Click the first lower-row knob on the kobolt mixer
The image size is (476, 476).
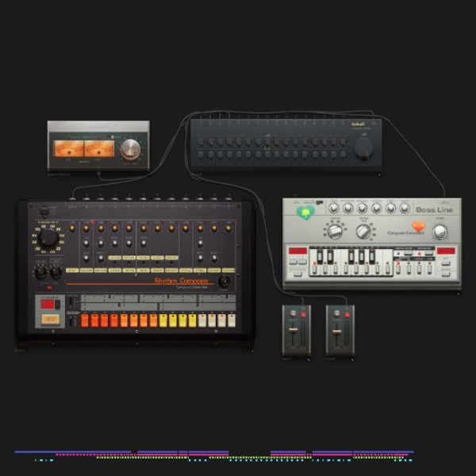(x=201, y=154)
